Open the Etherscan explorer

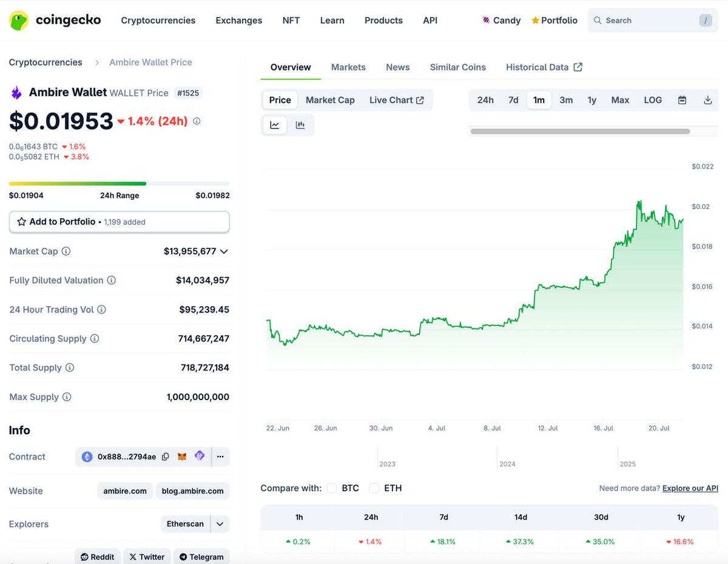click(x=186, y=524)
